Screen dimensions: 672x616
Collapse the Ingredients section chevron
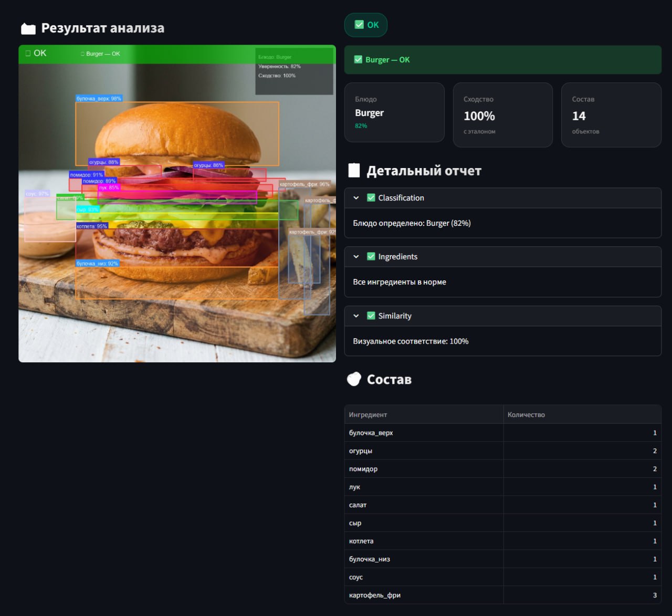pos(356,257)
